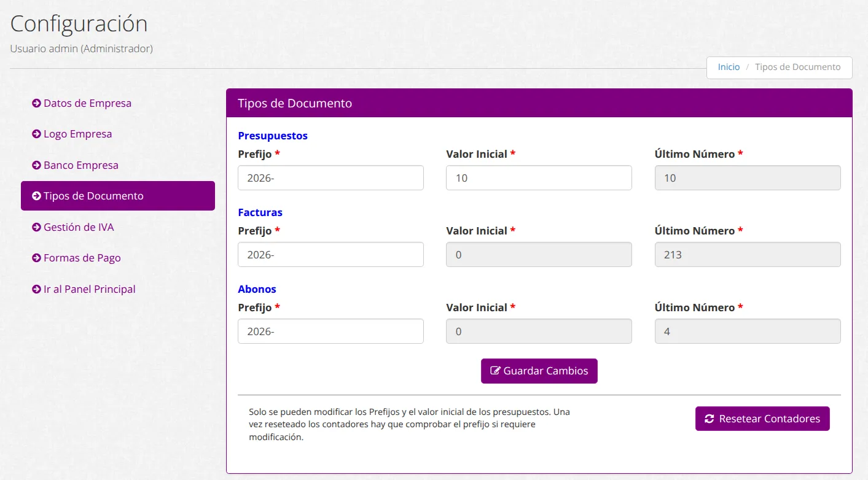Click the Facturas section heading
The width and height of the screenshot is (868, 480).
pos(260,212)
